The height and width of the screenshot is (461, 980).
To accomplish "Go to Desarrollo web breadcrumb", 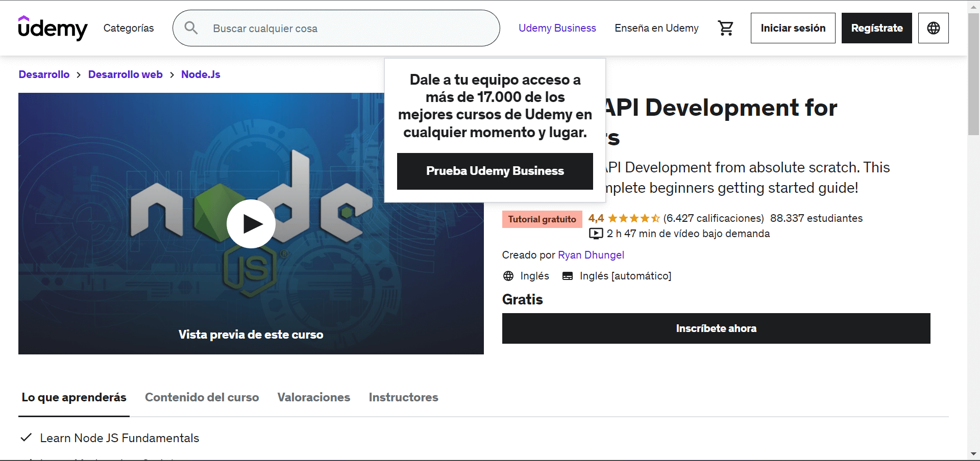I will (125, 74).
